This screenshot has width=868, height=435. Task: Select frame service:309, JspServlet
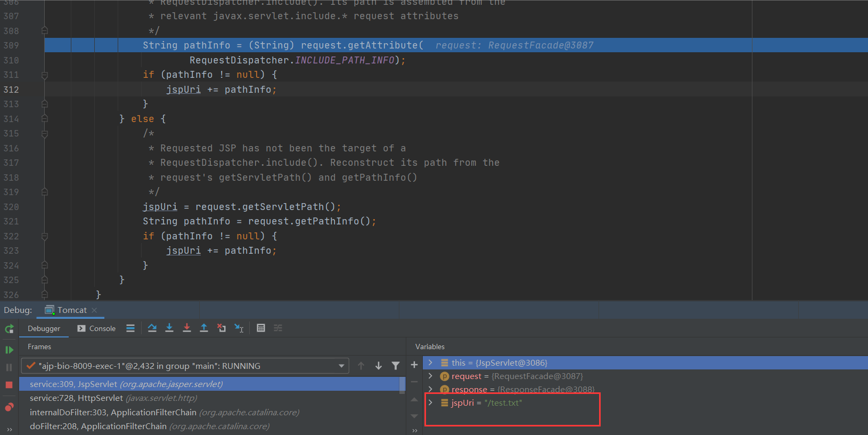coord(209,384)
